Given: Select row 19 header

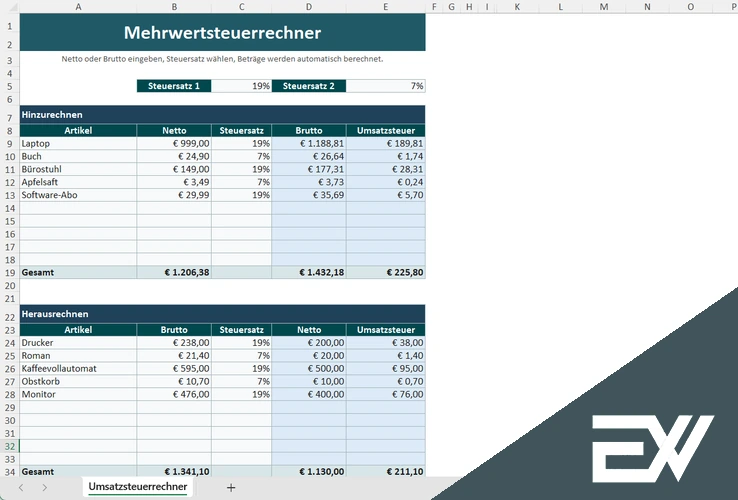Looking at the screenshot, I should 9,273.
